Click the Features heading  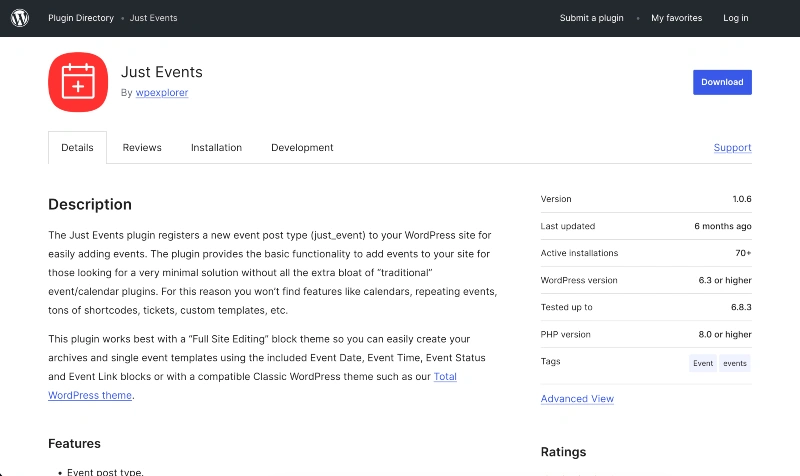(74, 443)
